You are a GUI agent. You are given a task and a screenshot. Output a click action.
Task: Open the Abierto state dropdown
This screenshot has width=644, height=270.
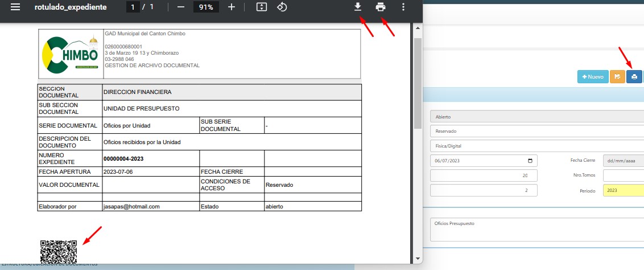pos(537,117)
